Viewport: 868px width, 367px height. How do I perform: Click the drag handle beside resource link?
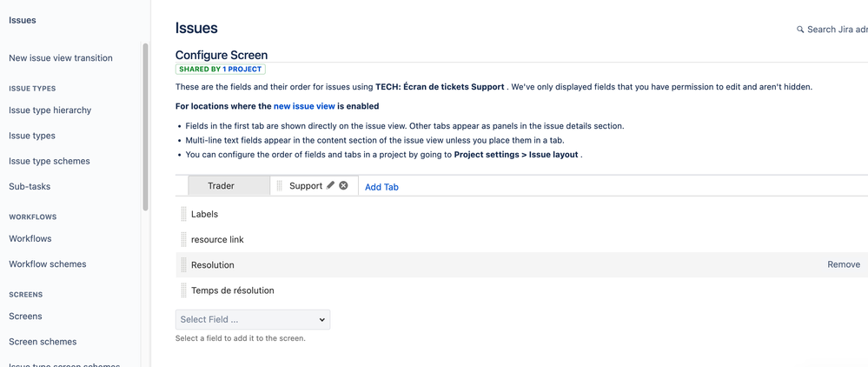pyautogui.click(x=184, y=239)
